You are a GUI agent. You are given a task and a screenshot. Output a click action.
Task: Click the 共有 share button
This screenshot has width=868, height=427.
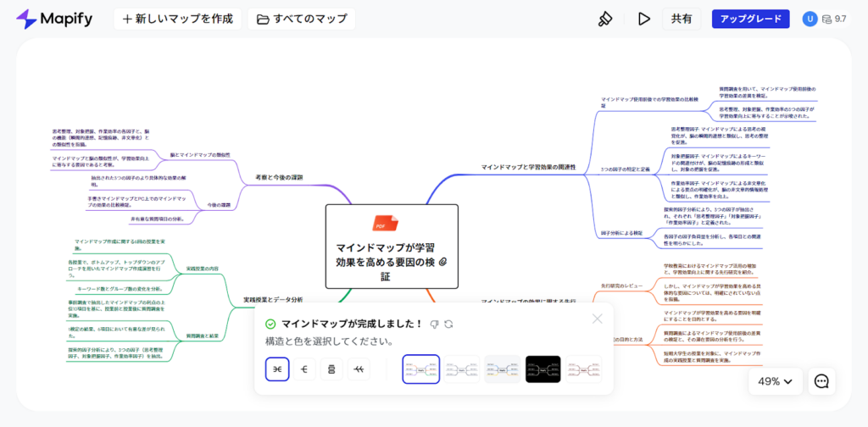[x=682, y=19]
